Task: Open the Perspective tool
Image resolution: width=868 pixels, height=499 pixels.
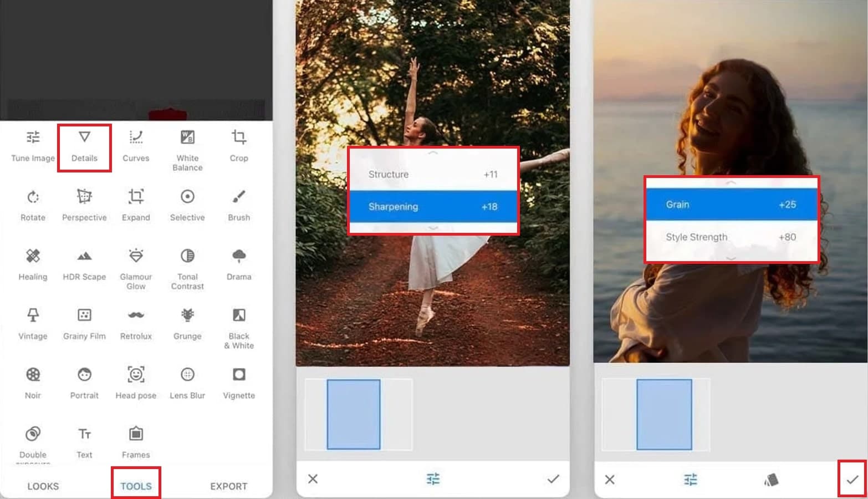Action: click(84, 205)
